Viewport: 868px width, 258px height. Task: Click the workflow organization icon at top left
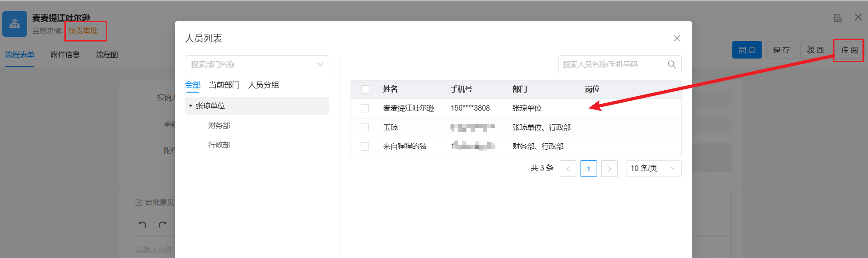(15, 24)
